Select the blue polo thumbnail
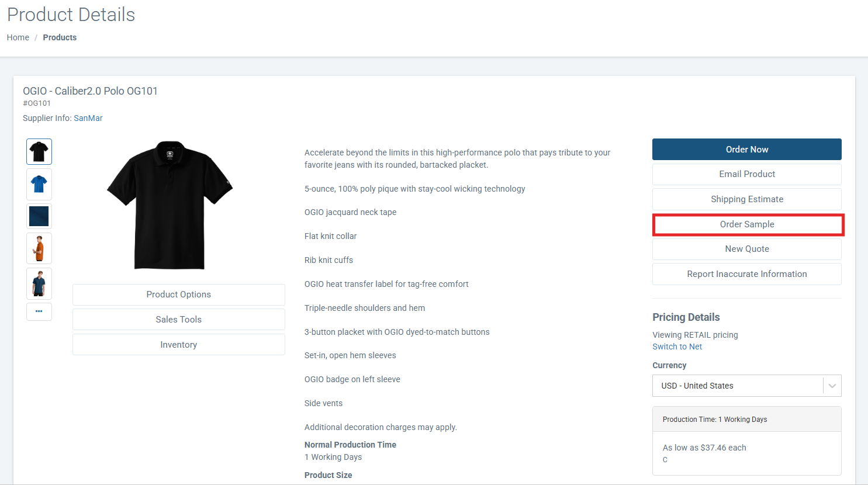The height and width of the screenshot is (485, 868). [x=39, y=185]
